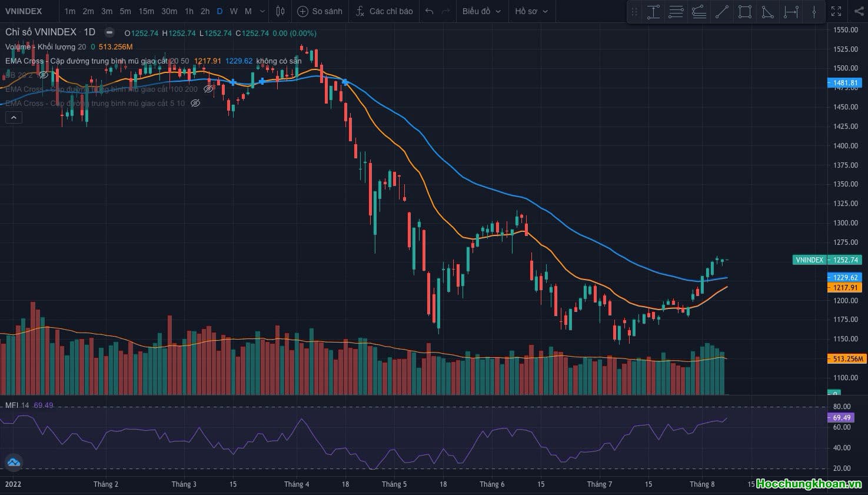The image size is (868, 495).
Task: Click the VNINDEX symbol search field
Action: (x=24, y=11)
